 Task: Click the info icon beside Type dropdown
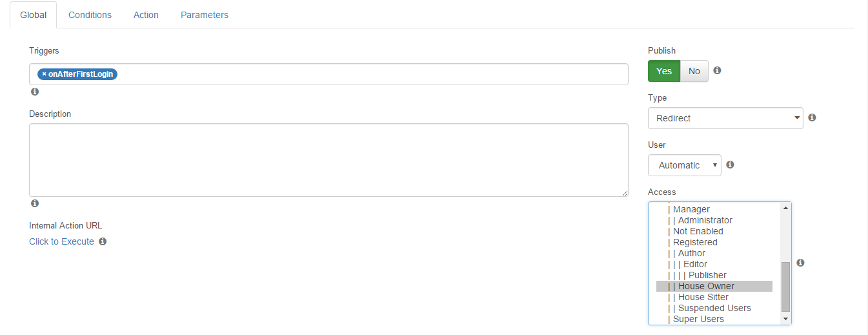point(812,117)
